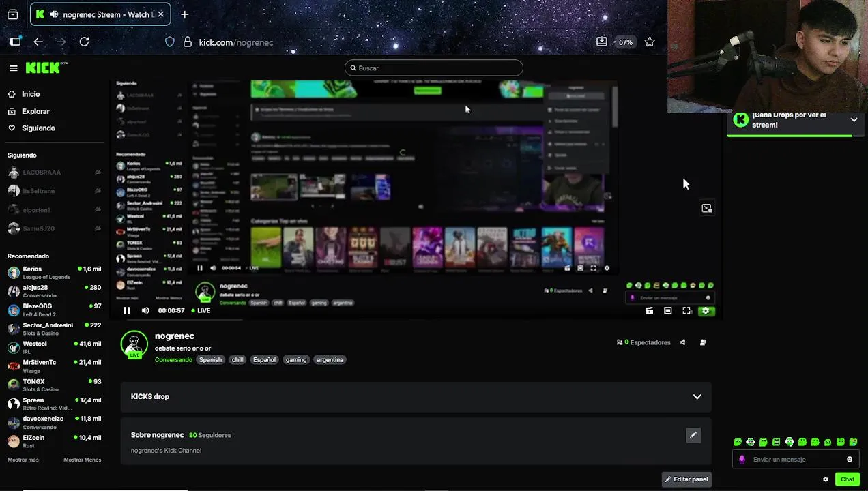Click Mostrar Menos in recommended list

click(83, 460)
